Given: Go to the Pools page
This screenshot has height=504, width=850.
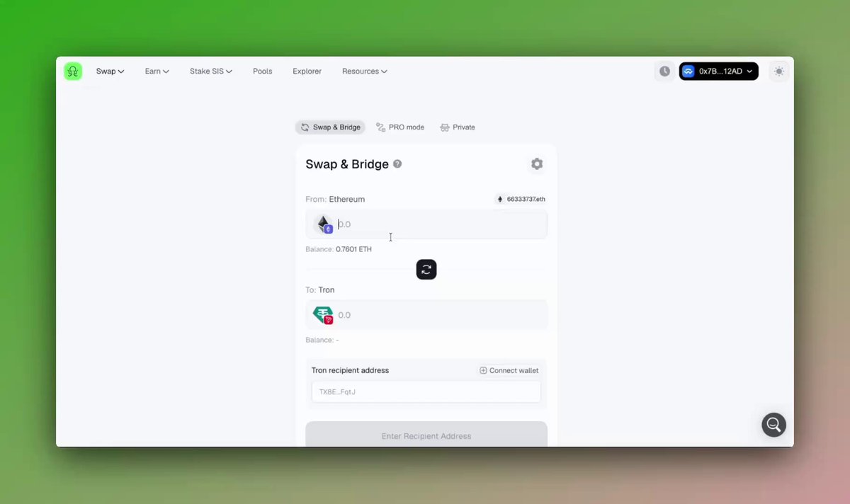Looking at the screenshot, I should [263, 71].
